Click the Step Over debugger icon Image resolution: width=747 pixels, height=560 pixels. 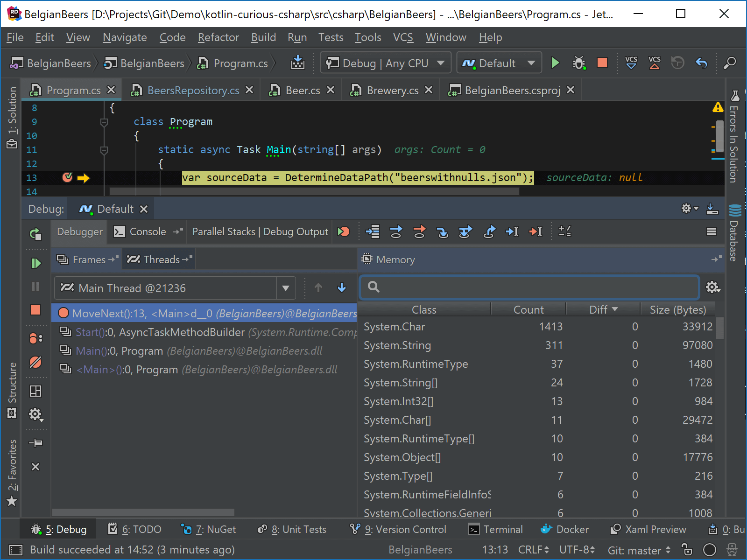point(396,231)
